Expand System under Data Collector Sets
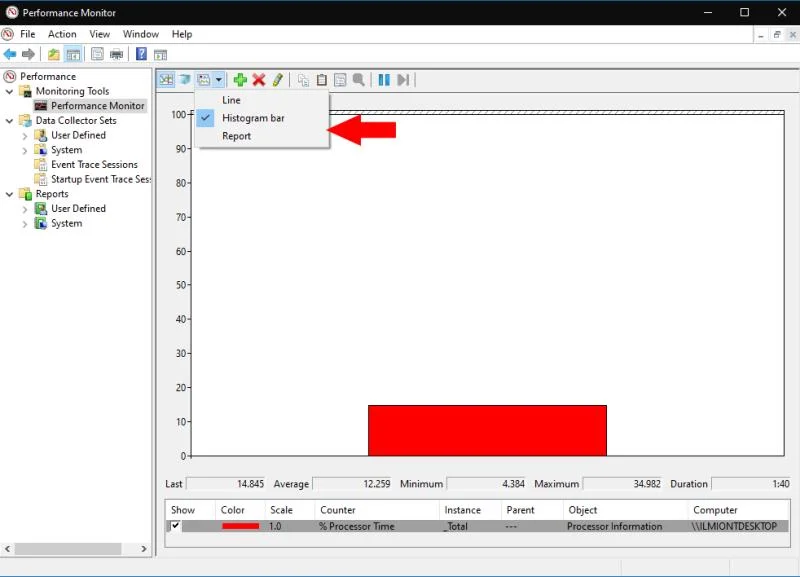The width and height of the screenshot is (800, 577). click(24, 150)
